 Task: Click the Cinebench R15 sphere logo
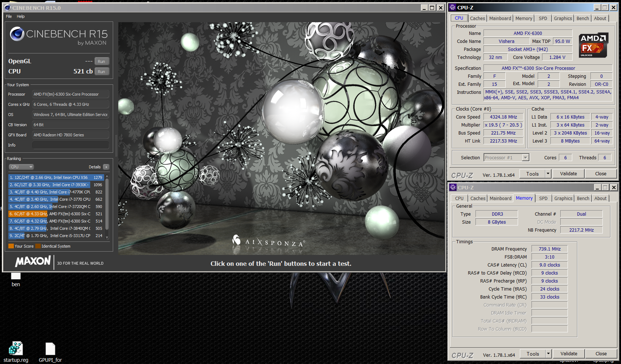pyautogui.click(x=17, y=34)
